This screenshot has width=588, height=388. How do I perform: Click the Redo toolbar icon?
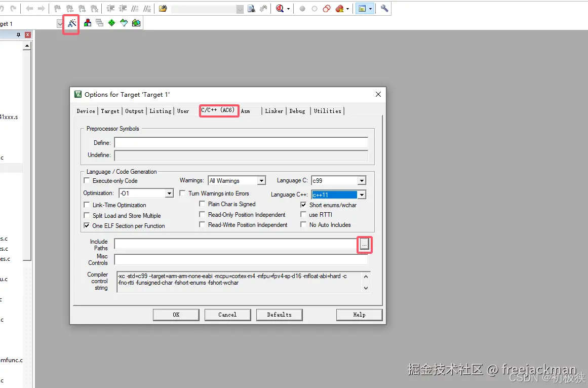14,8
